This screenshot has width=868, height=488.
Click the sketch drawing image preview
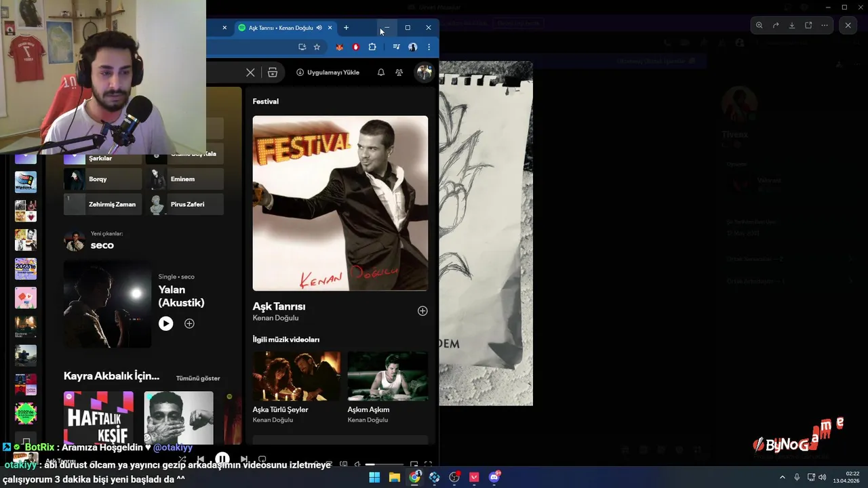(486, 233)
